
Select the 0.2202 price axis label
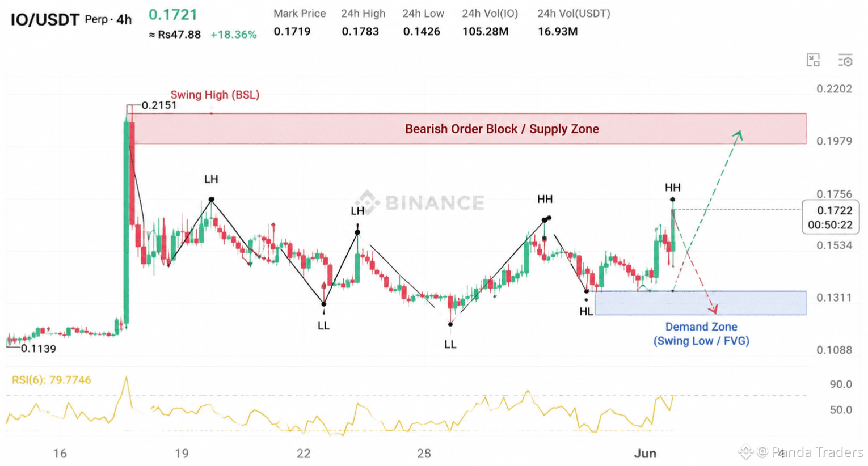coord(834,88)
